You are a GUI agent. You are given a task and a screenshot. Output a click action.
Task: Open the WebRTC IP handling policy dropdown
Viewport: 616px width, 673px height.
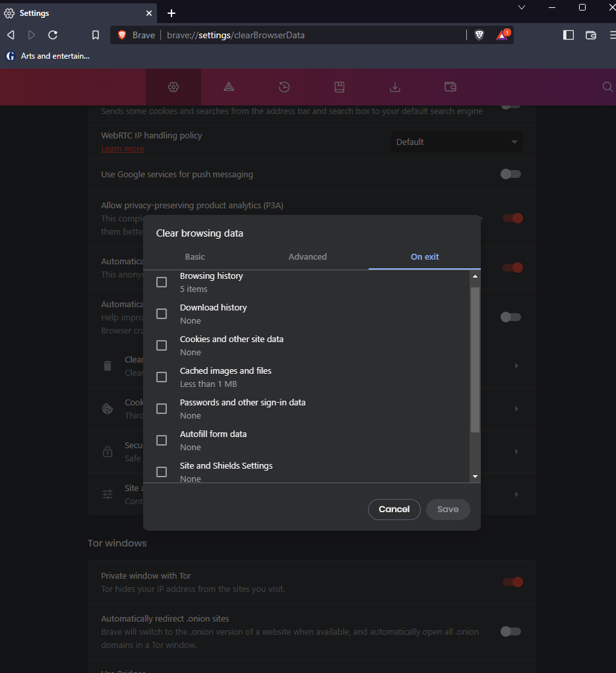point(456,141)
